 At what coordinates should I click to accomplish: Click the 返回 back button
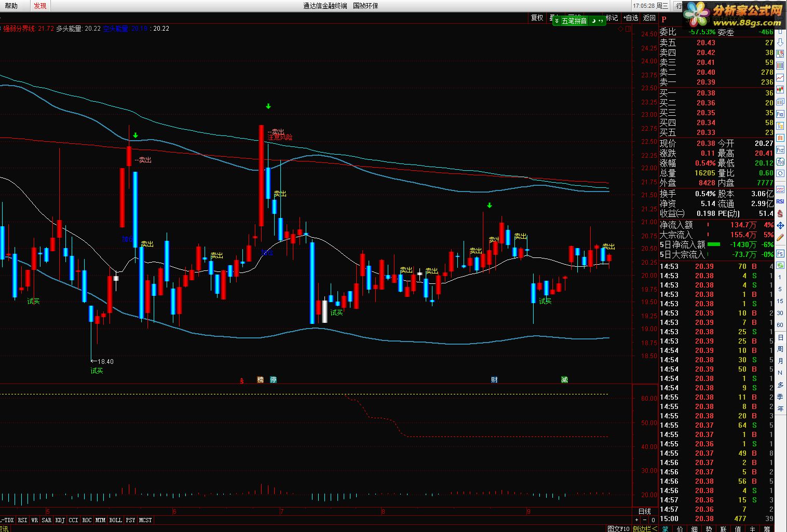pyautogui.click(x=649, y=18)
